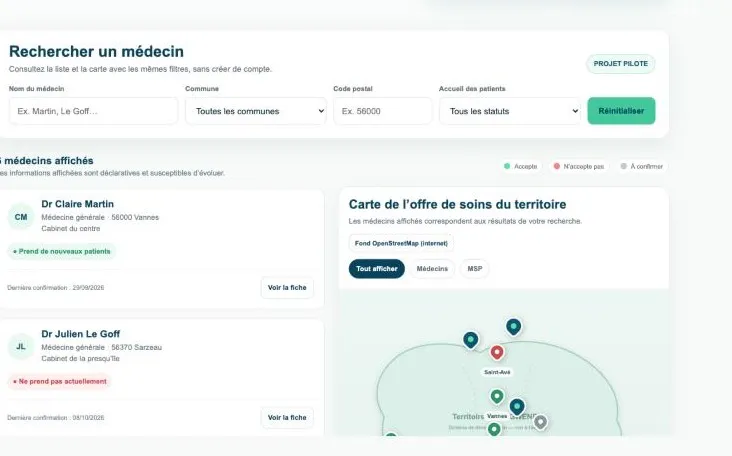The image size is (732, 456).
Task: Click the Réinitialiser button
Action: (x=621, y=111)
